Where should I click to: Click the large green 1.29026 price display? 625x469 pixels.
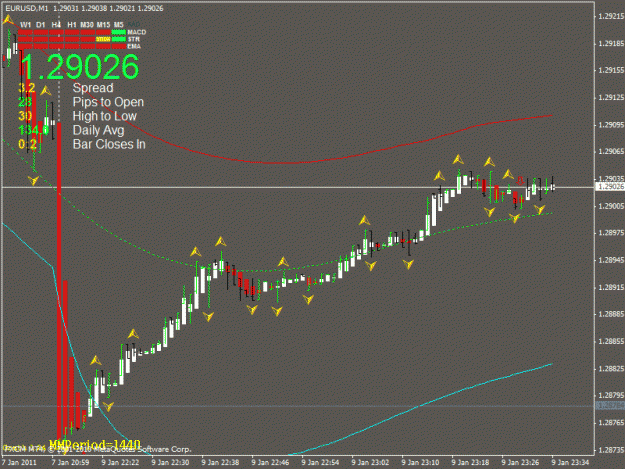(79, 67)
